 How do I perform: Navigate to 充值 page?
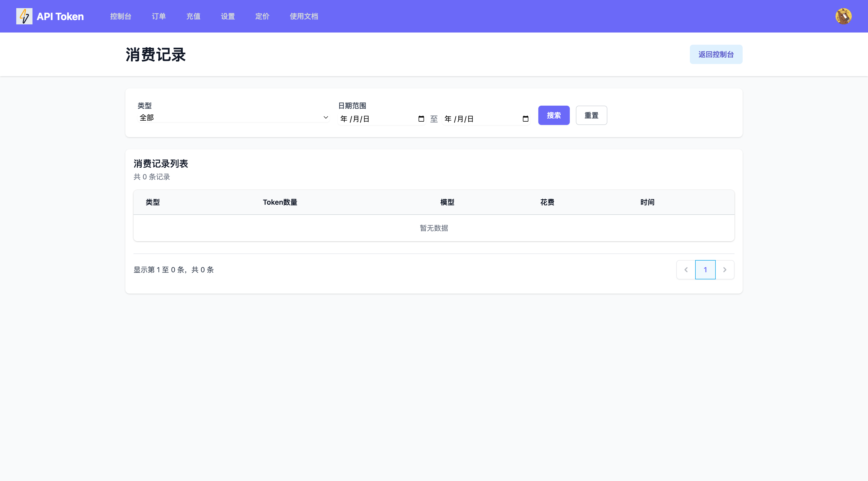point(193,16)
